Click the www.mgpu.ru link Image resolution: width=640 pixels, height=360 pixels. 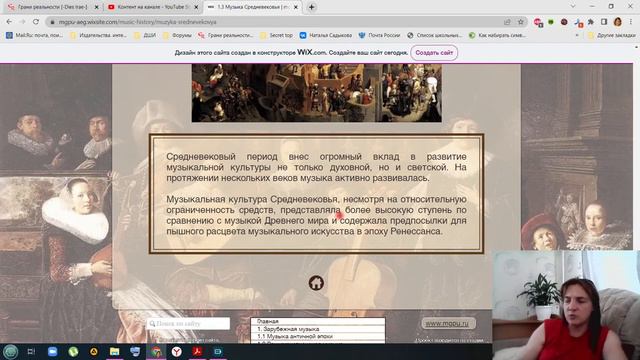tap(448, 323)
